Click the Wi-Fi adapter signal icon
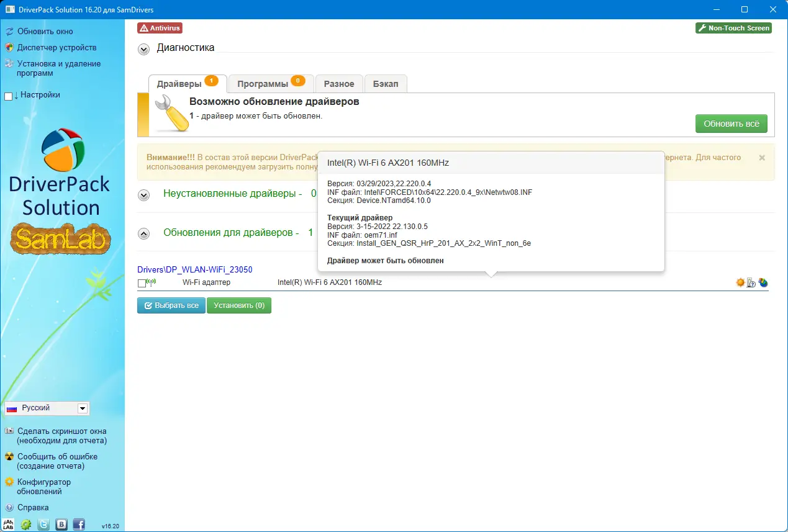Image resolution: width=788 pixels, height=532 pixels. click(x=152, y=282)
